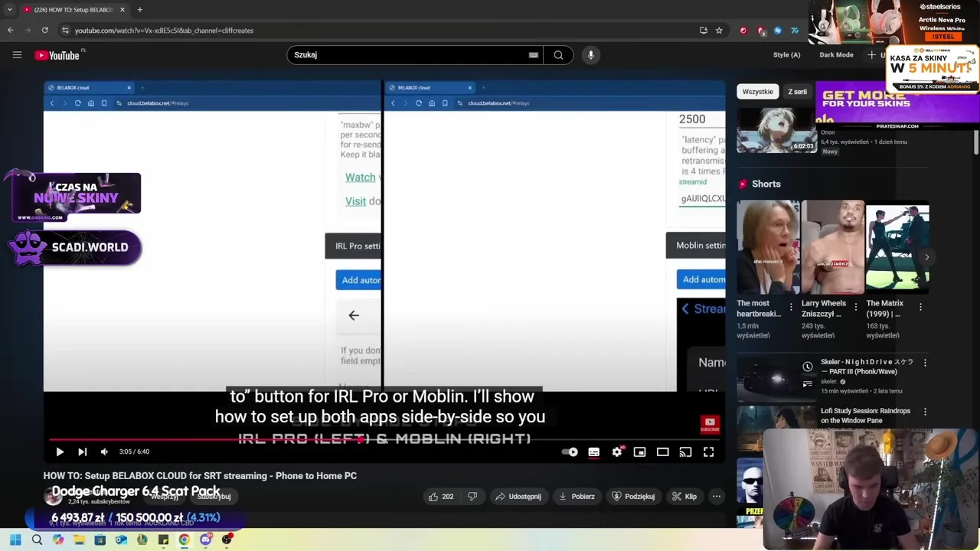Open the player settings gear

coord(617,452)
